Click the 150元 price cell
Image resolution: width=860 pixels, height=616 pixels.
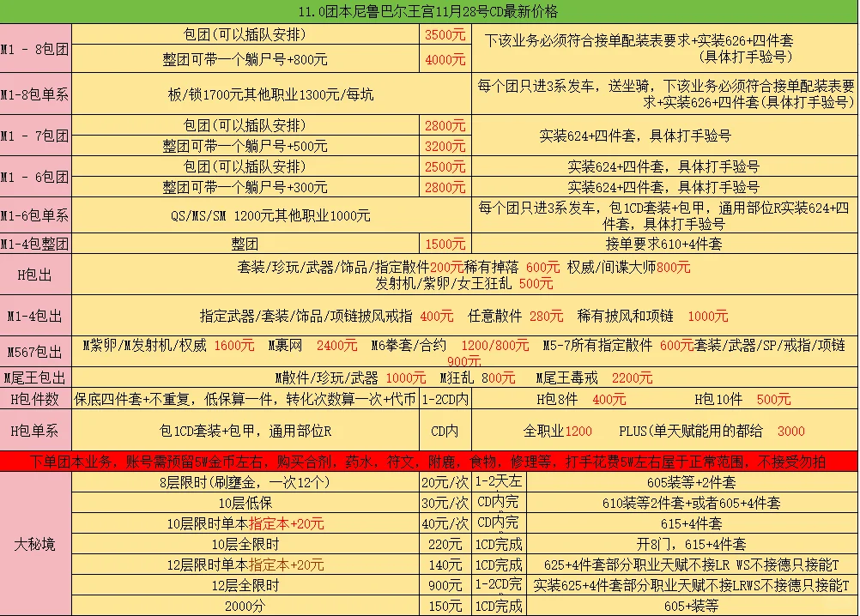(x=445, y=606)
